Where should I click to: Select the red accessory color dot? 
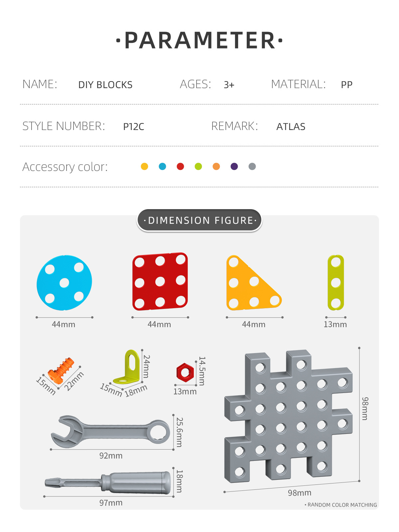click(x=180, y=167)
